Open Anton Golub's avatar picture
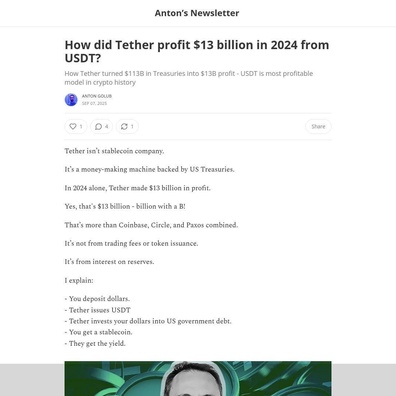The height and width of the screenshot is (396, 396). point(71,100)
